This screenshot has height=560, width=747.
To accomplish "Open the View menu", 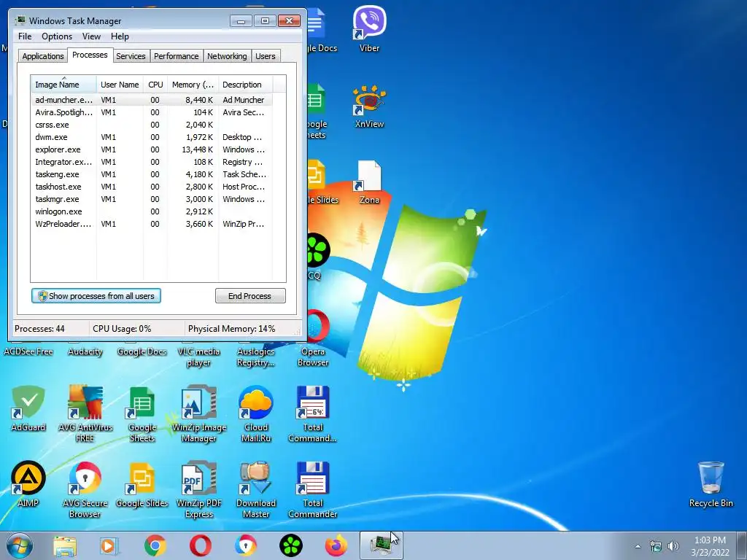I will click(91, 36).
